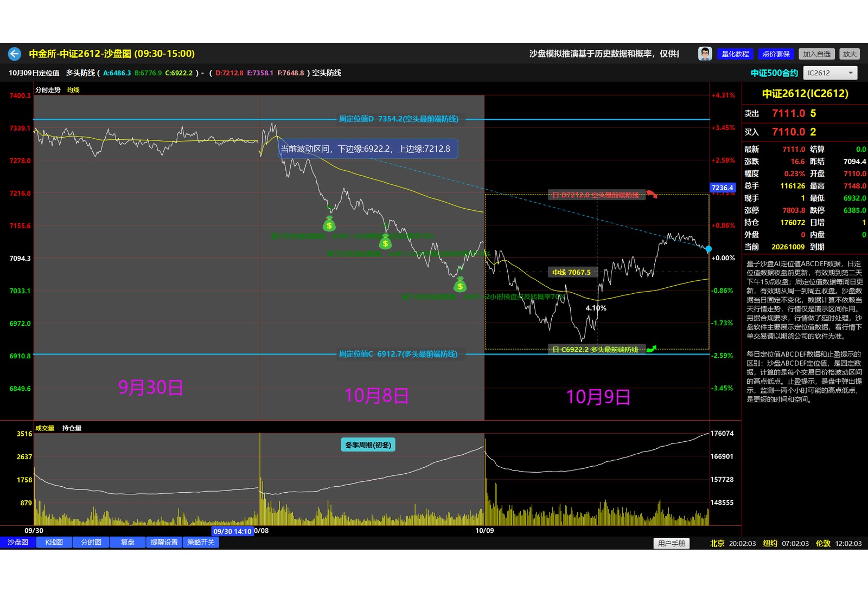
Task: Click the 9月30日 date label
Action: pos(151,387)
